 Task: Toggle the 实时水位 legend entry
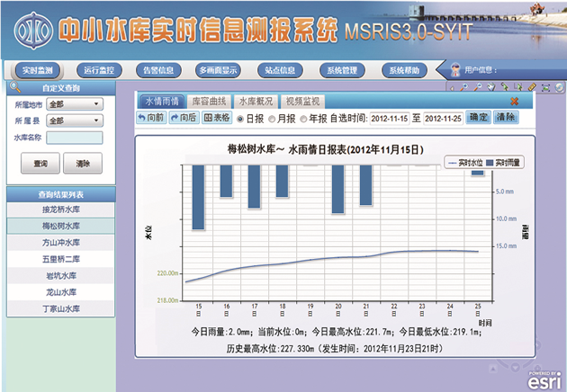(x=465, y=163)
